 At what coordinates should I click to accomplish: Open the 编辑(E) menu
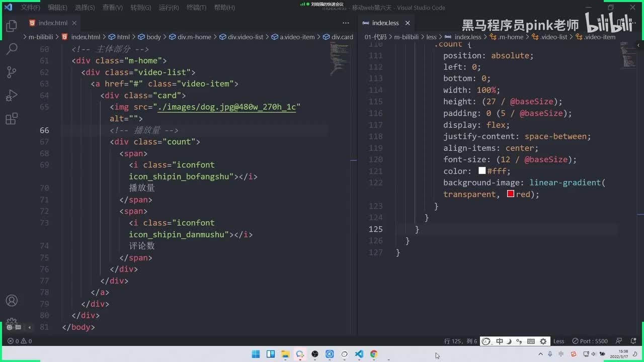[x=57, y=8]
